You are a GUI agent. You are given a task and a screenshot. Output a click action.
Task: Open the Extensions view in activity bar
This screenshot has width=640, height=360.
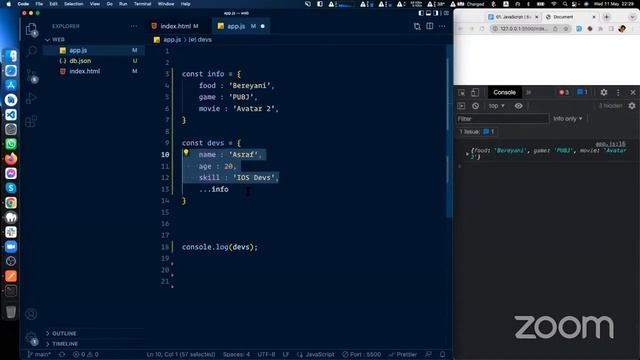point(31,121)
